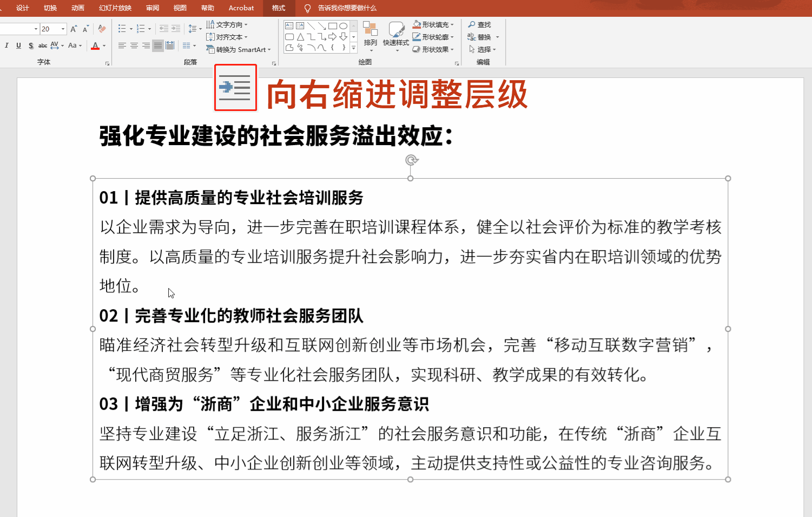812x517 pixels.
Task: Expand the bullets list dropdown
Action: 131,28
